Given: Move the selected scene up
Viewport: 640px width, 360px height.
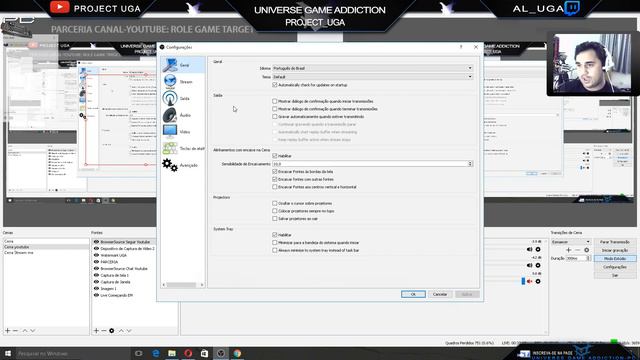Looking at the screenshot, I should pyautogui.click(x=24, y=331).
